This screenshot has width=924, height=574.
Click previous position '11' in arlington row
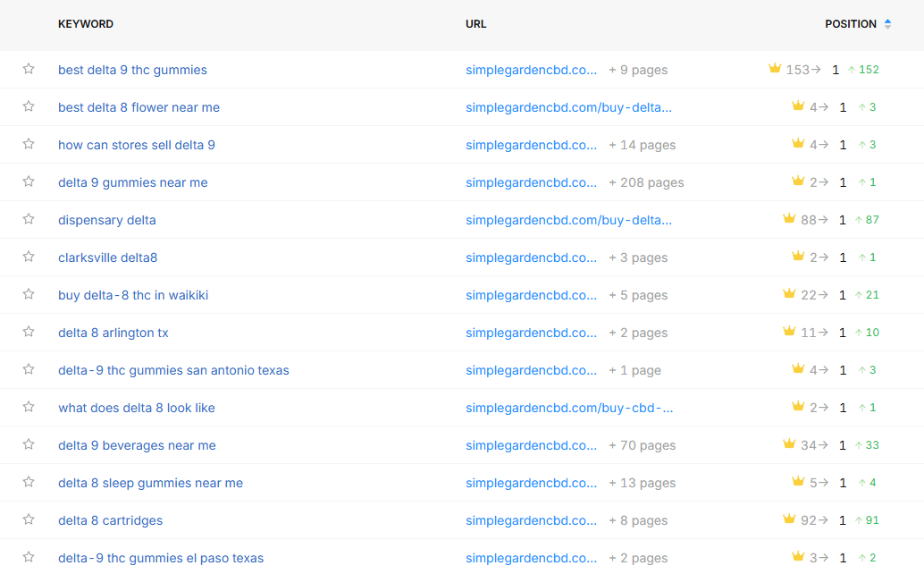809,333
